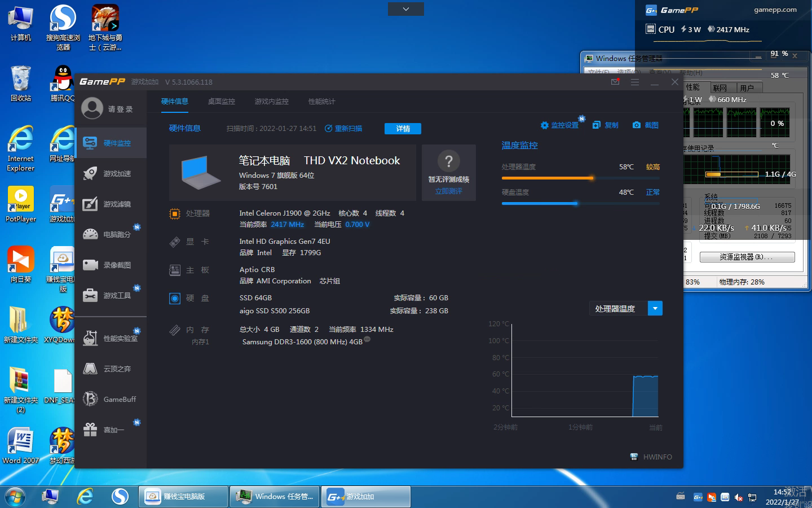Take a screenshot with 截图 camera icon
Screen dimensions: 812x508
point(637,125)
